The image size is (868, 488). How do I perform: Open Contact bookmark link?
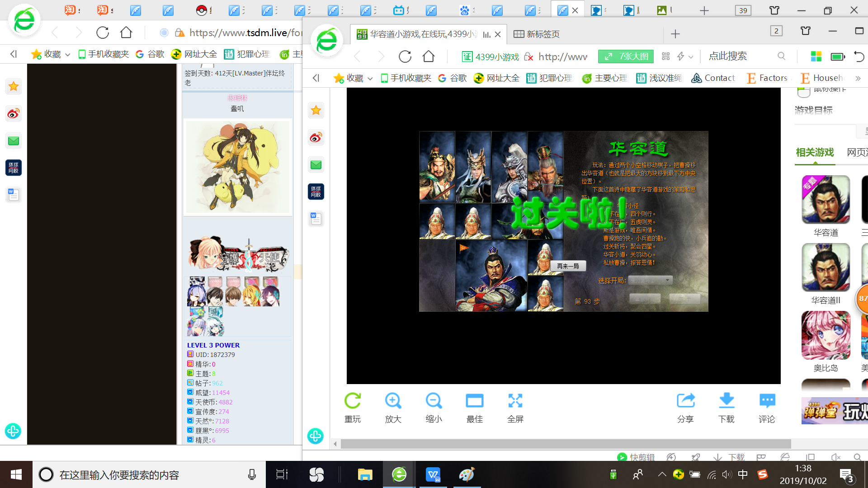coord(713,78)
